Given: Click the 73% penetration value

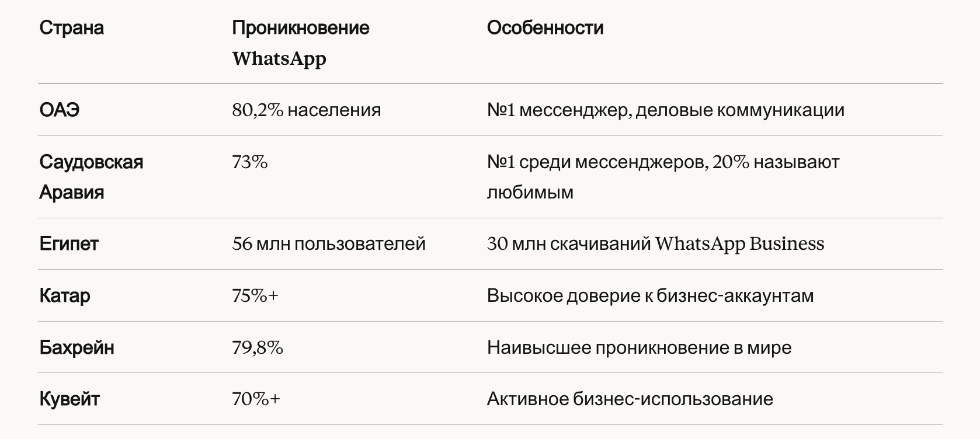Looking at the screenshot, I should 249,162.
